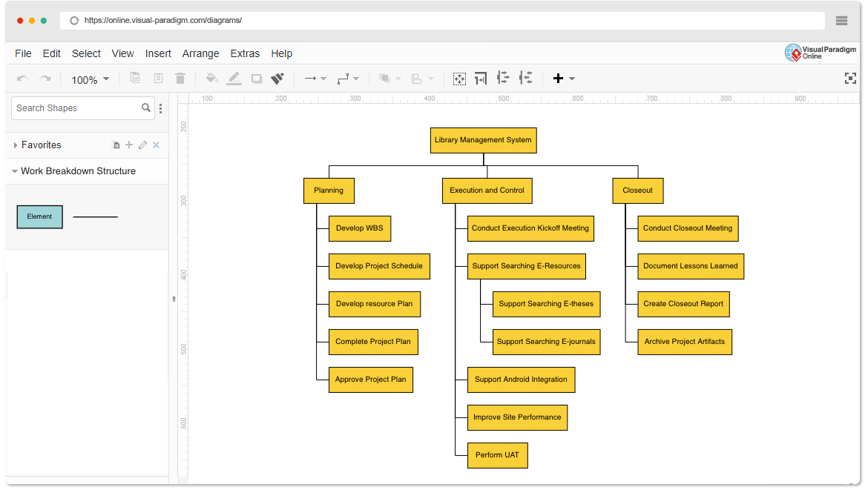Click the browser address bar URL

[163, 21]
